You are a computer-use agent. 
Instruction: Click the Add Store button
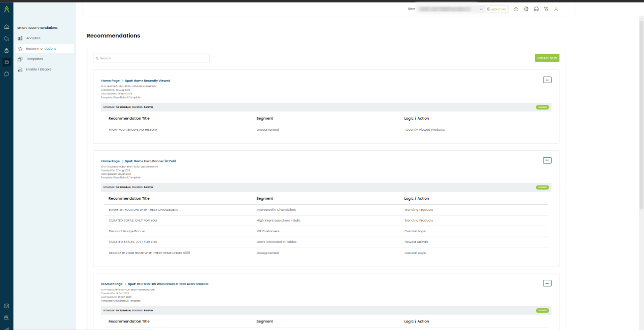pyautogui.click(x=497, y=9)
